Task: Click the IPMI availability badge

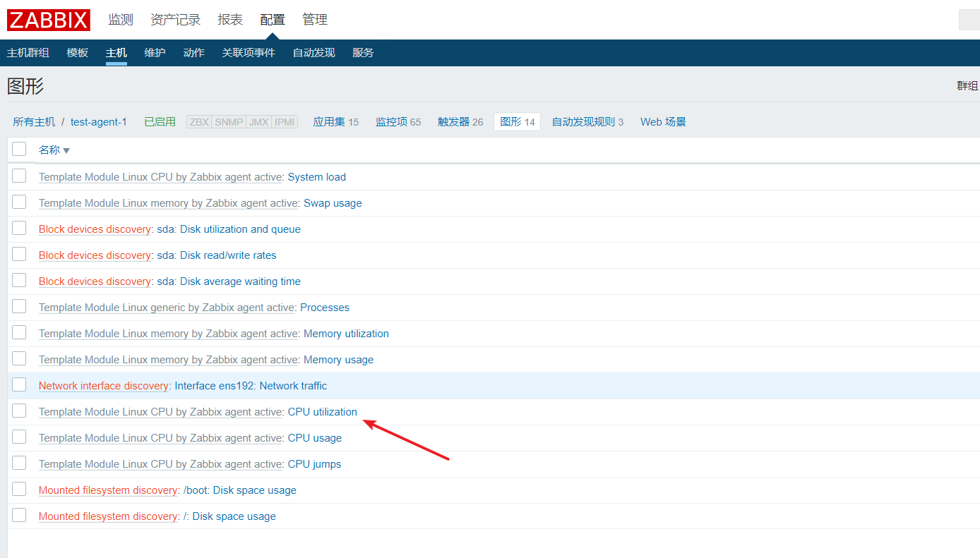Action: (x=285, y=122)
